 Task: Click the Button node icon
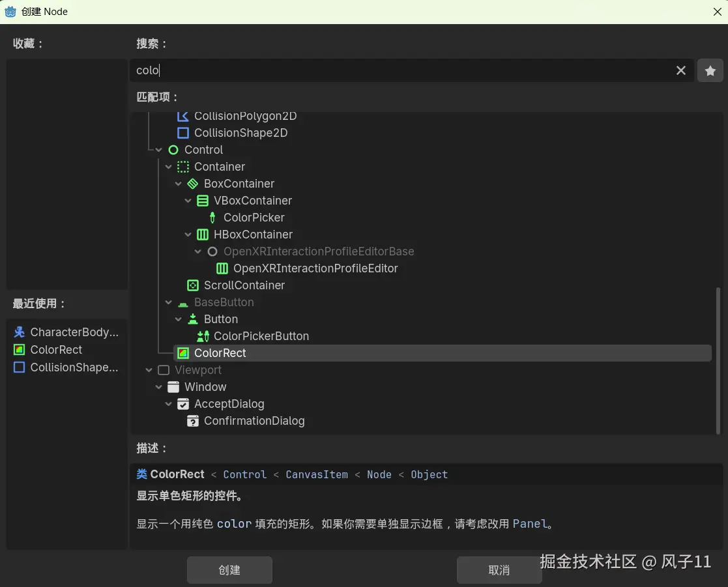[193, 319]
